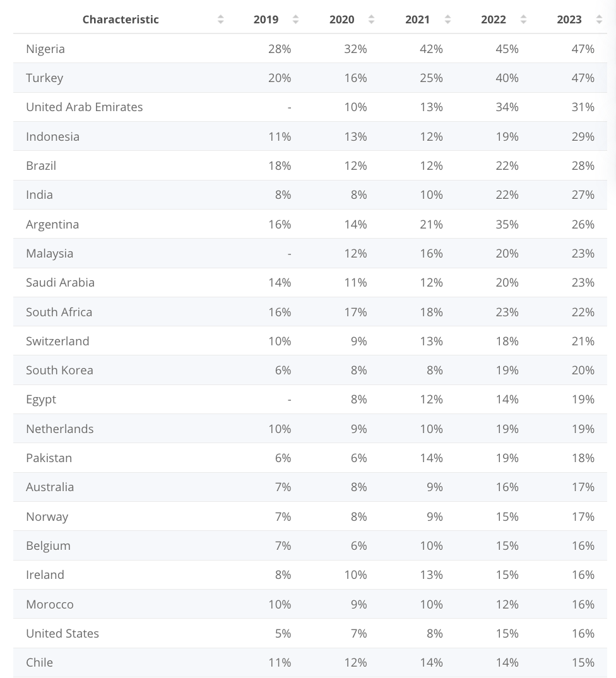Click the Nigeria row label

[45, 49]
